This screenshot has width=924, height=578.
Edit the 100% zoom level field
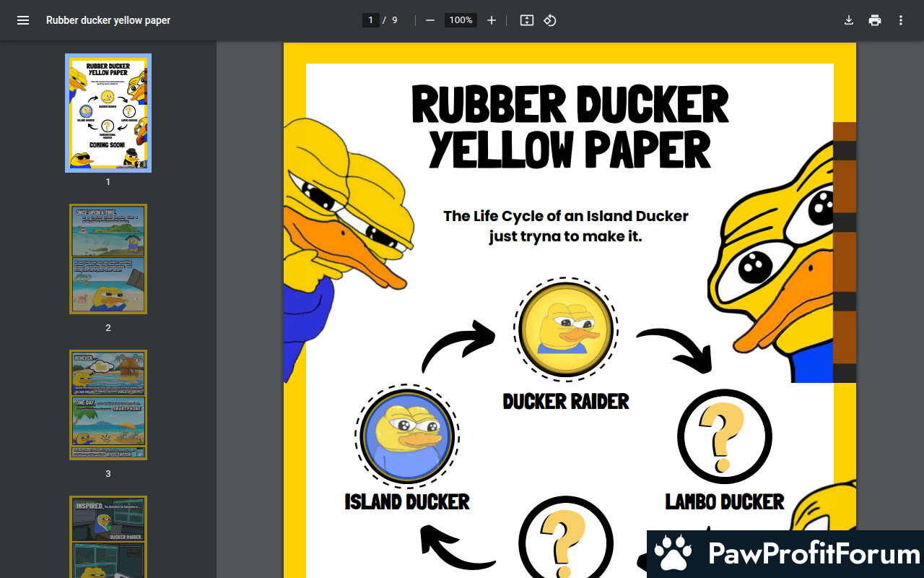461,20
